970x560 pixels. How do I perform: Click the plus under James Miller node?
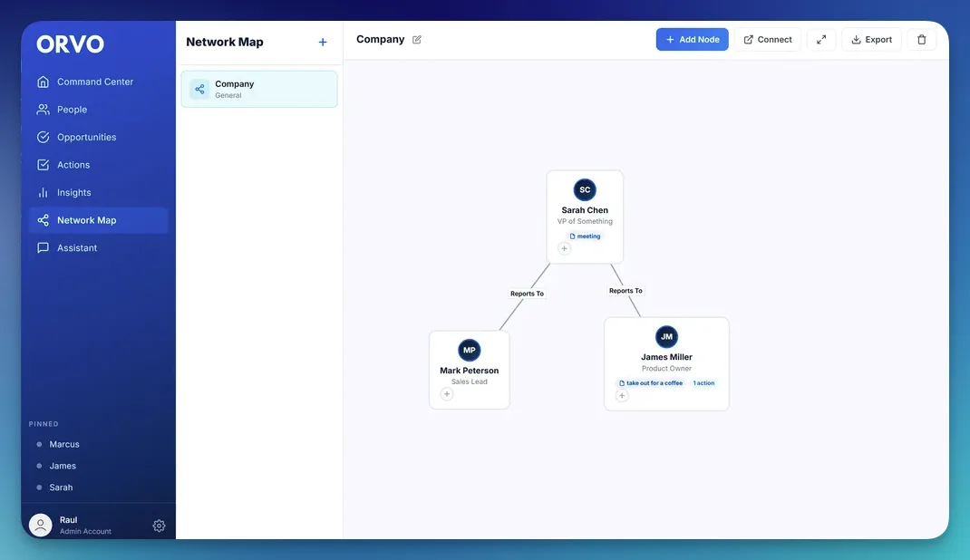click(622, 396)
